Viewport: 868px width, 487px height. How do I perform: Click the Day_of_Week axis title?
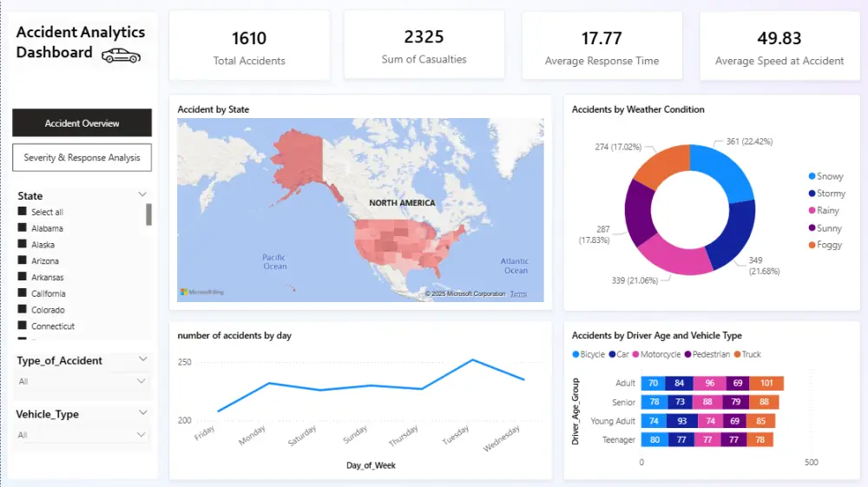(x=371, y=465)
